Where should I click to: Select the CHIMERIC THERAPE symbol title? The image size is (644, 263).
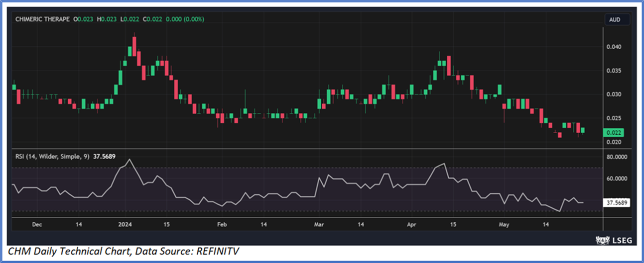(43, 19)
